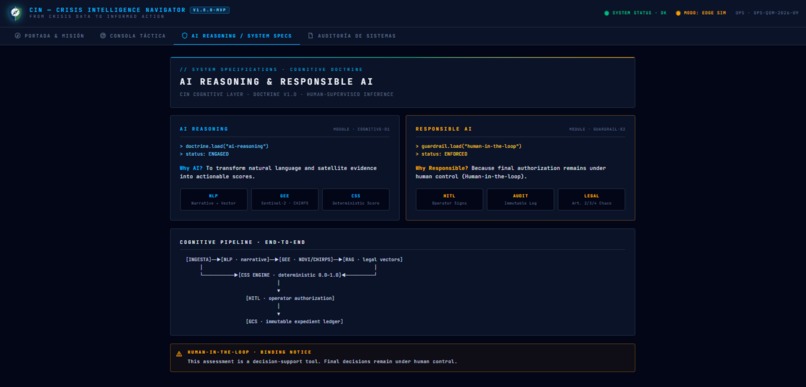Viewport: 806px width, 387px height.
Task: Open the Portada & Misión tab
Action: [50, 36]
